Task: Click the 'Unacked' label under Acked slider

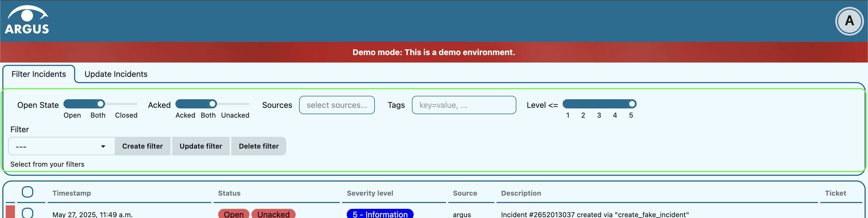Action: [235, 115]
